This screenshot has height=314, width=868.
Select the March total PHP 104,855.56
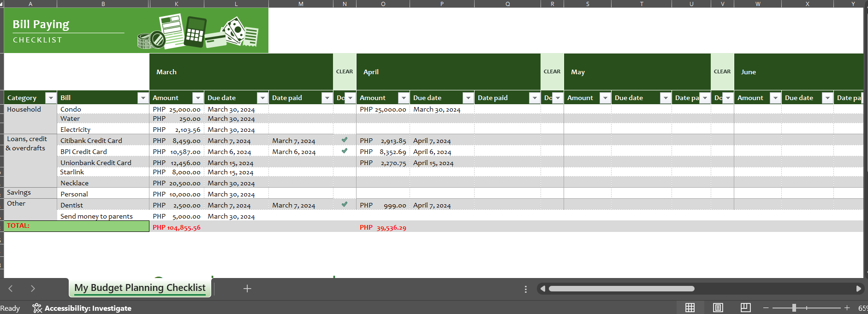point(177,227)
